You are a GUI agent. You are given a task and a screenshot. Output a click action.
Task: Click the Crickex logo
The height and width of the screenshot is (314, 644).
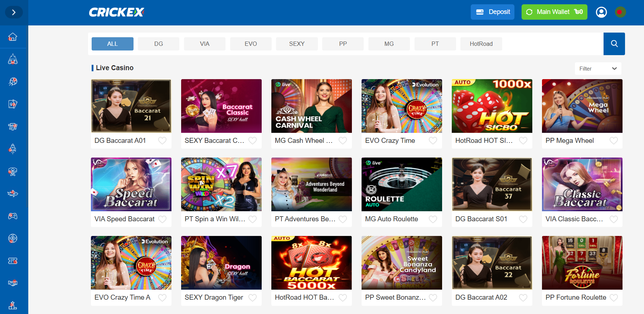[x=116, y=13]
